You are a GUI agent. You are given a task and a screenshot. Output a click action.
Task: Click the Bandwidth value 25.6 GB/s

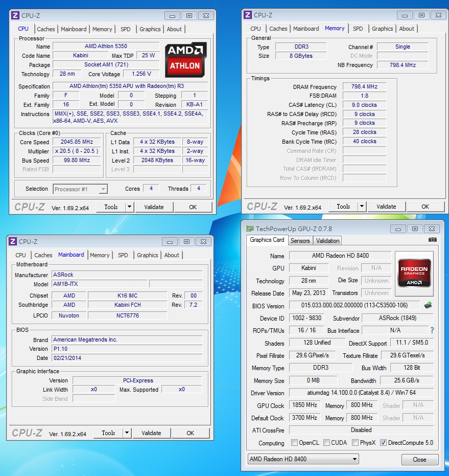[407, 380]
